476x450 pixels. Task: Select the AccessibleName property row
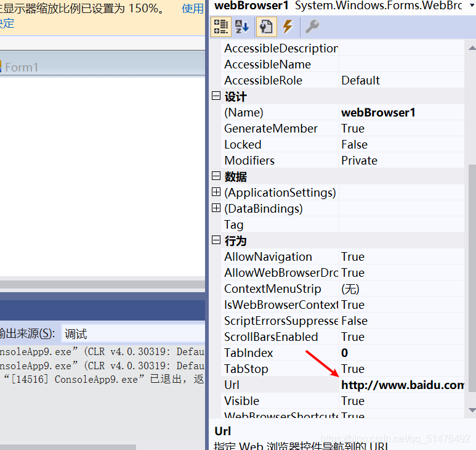(343, 64)
